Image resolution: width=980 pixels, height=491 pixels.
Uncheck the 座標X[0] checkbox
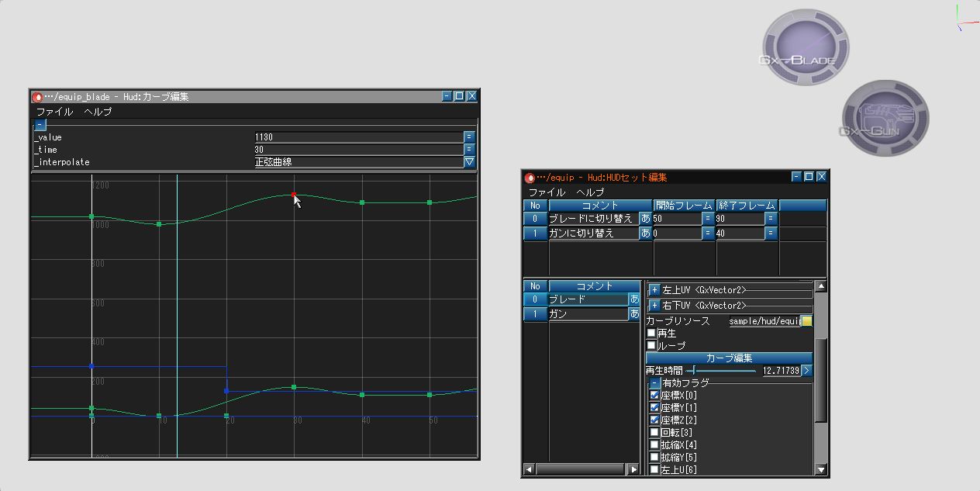point(654,395)
